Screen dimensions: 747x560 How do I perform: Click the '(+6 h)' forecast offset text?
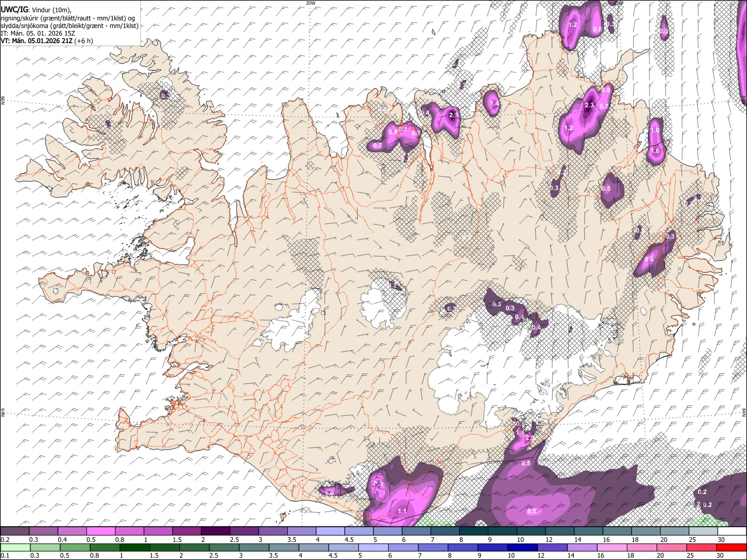click(x=83, y=41)
